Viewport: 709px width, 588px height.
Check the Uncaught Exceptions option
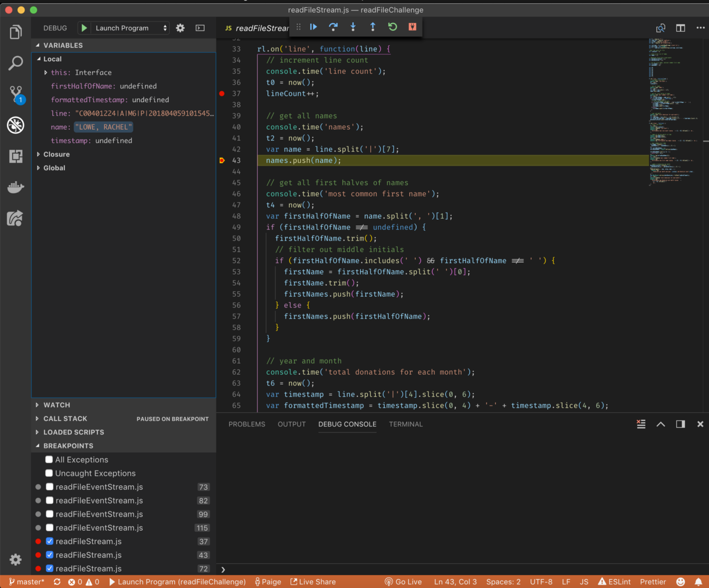point(49,473)
